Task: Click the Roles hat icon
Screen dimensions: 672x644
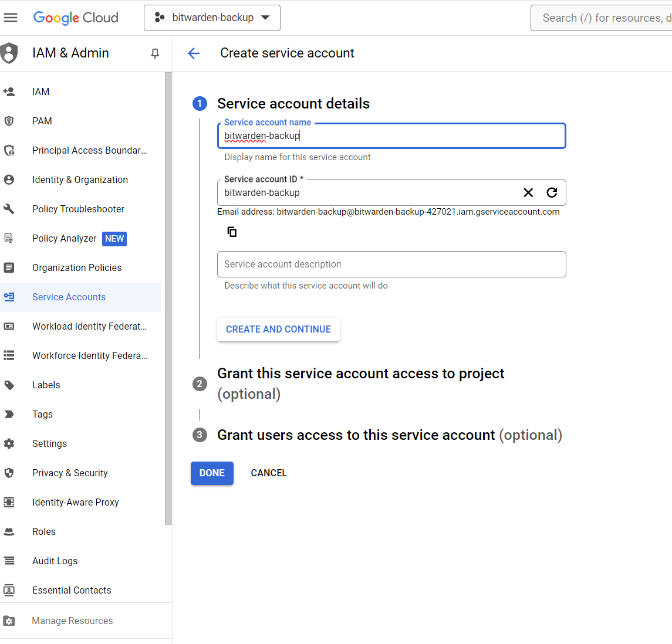Action: click(9, 532)
